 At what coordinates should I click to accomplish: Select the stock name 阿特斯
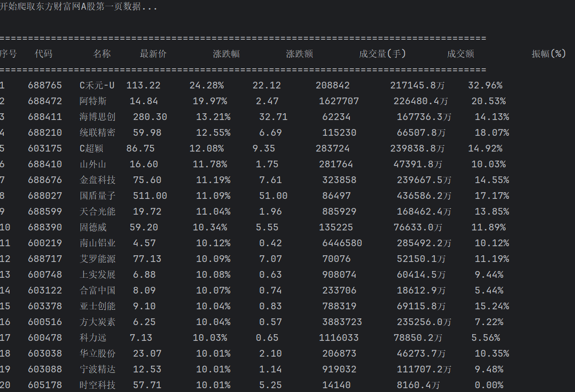[x=93, y=101]
